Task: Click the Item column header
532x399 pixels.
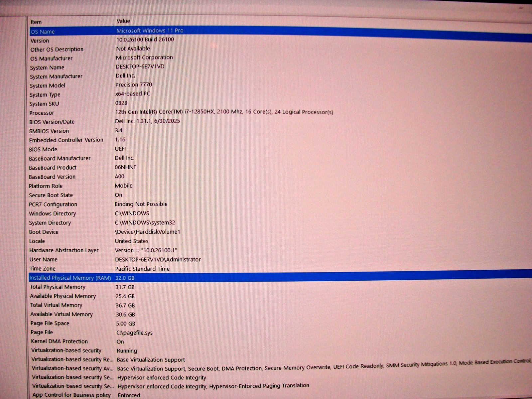Action: (x=36, y=22)
